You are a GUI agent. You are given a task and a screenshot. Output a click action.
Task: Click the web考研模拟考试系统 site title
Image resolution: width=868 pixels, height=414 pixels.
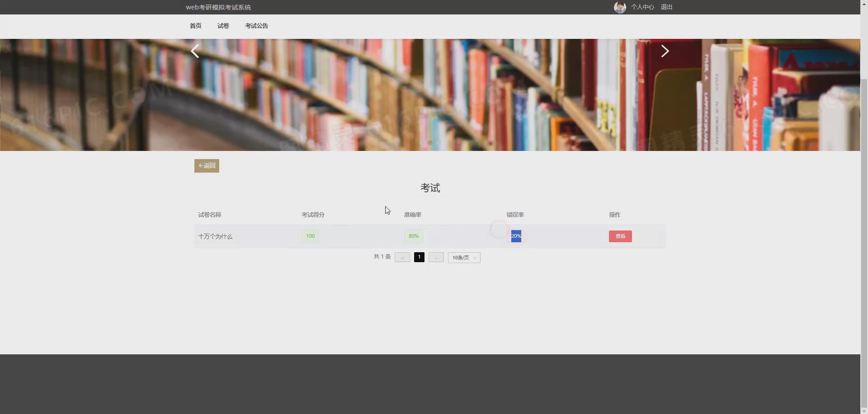(218, 7)
